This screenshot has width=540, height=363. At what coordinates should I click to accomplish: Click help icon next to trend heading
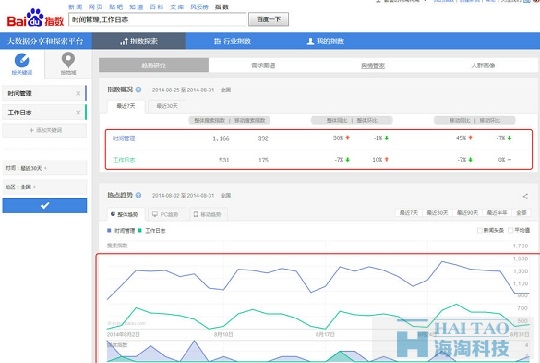138,195
